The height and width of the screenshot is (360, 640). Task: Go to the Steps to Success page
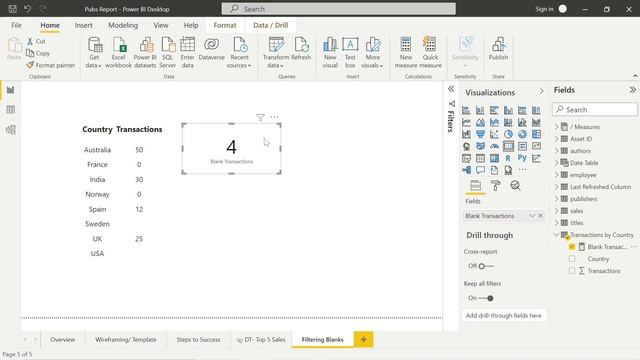point(198,340)
